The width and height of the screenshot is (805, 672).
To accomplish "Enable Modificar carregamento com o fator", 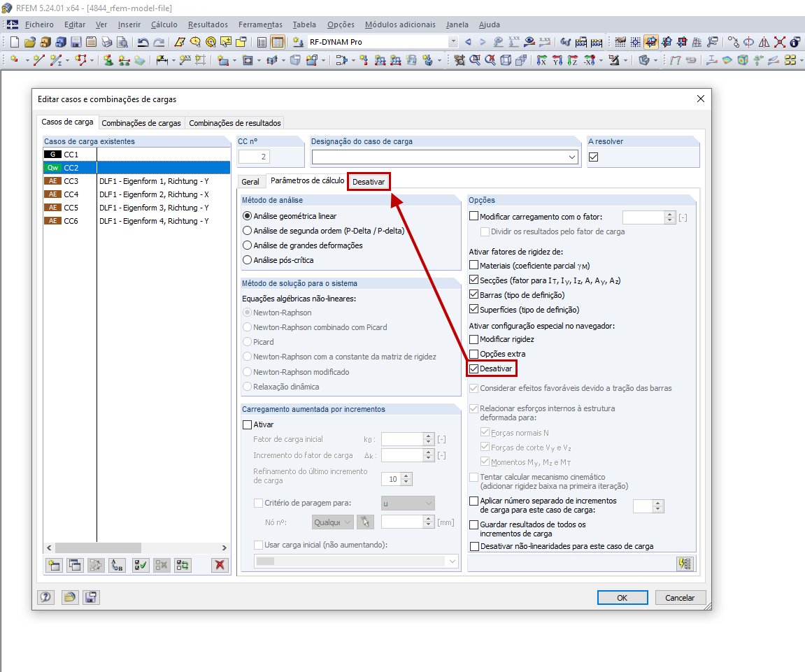I will click(474, 217).
